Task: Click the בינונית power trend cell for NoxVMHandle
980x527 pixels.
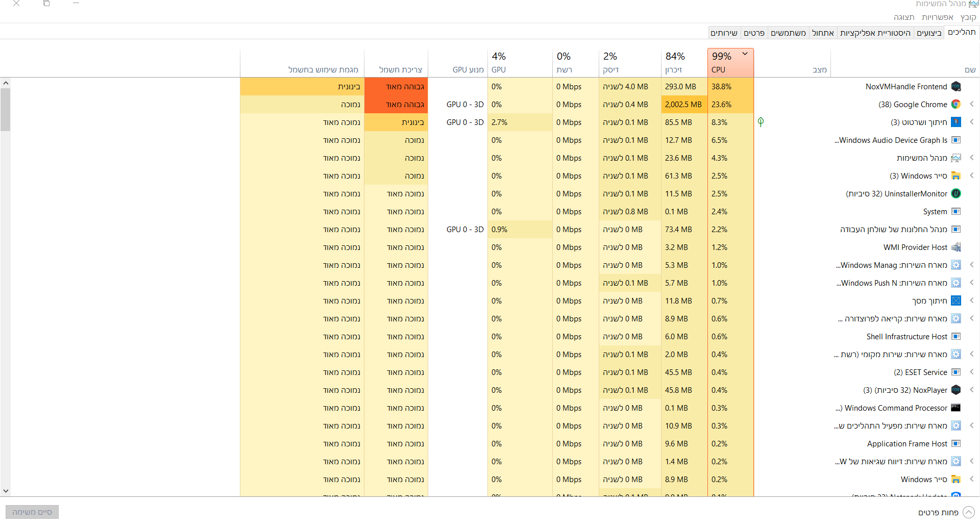Action: [302, 87]
